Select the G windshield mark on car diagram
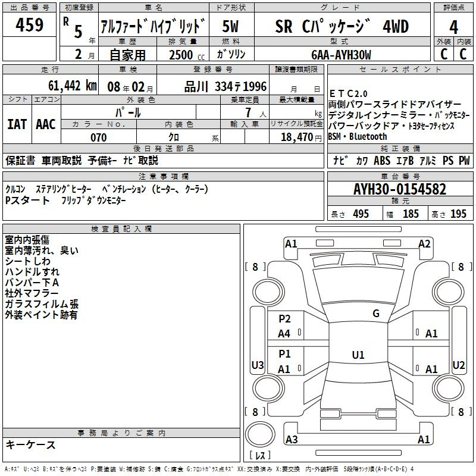The width and height of the screenshot is (476, 476). click(375, 314)
